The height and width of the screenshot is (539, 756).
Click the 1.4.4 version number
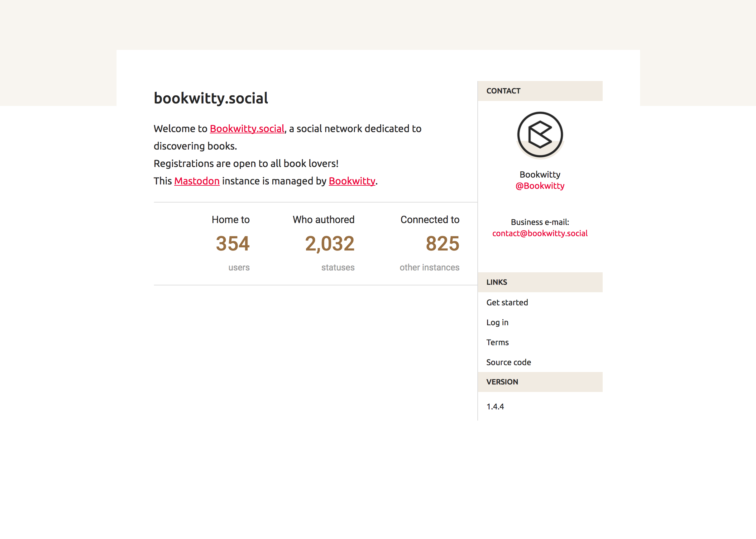[495, 407]
